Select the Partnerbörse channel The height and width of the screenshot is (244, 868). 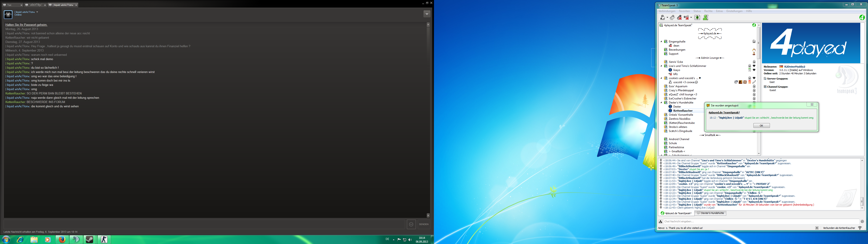(x=676, y=147)
